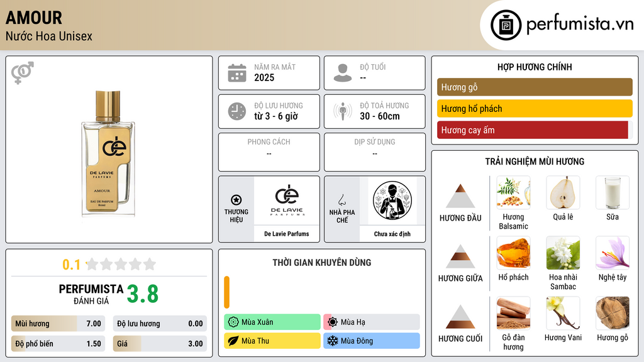Image resolution: width=644 pixels, height=362 pixels.
Task: Click the perfumista.vn perfume bottle logo icon
Action: [x=506, y=25]
